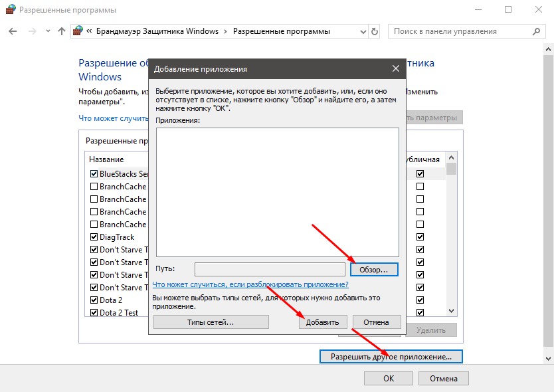
Task: Click the search magnifier icon
Action: point(536,31)
